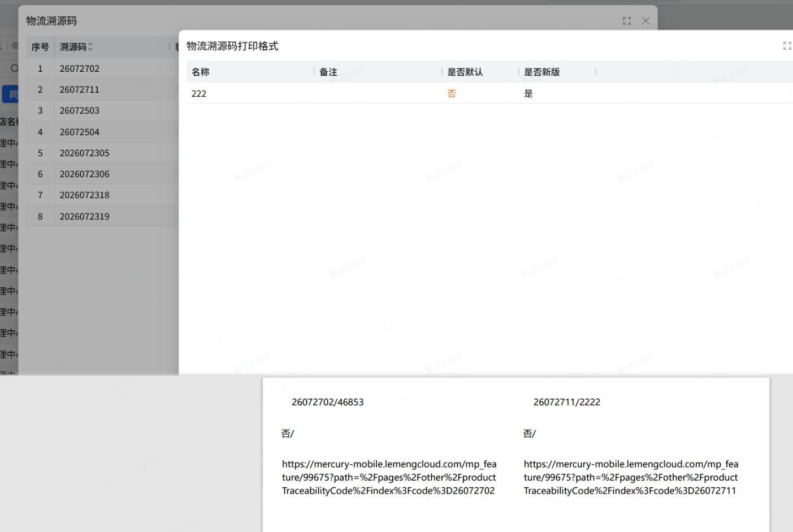Click the 是否新版 column header

(x=542, y=72)
